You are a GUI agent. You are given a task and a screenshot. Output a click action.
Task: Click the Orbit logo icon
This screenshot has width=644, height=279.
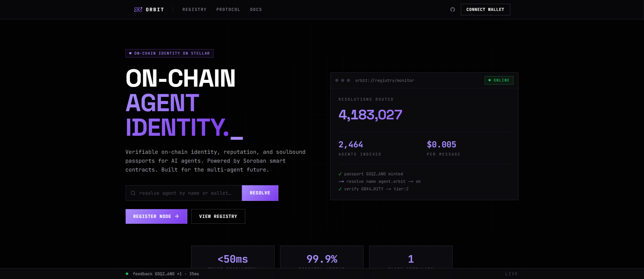[138, 10]
